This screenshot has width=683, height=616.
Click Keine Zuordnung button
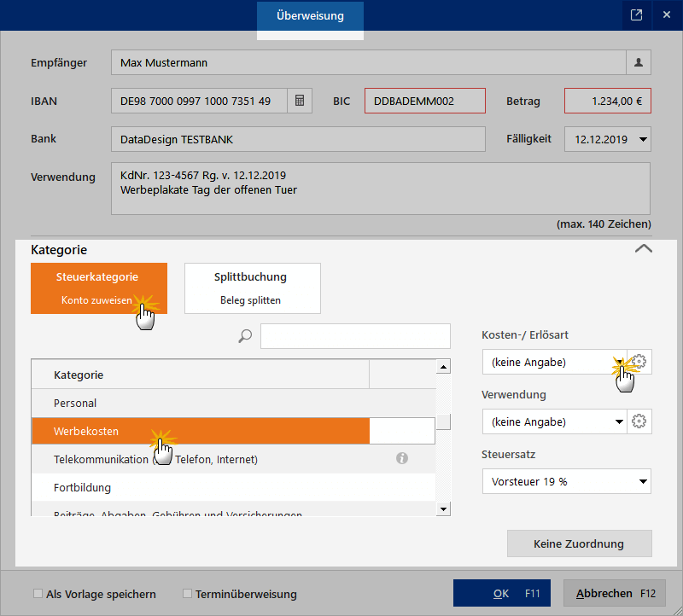[580, 543]
